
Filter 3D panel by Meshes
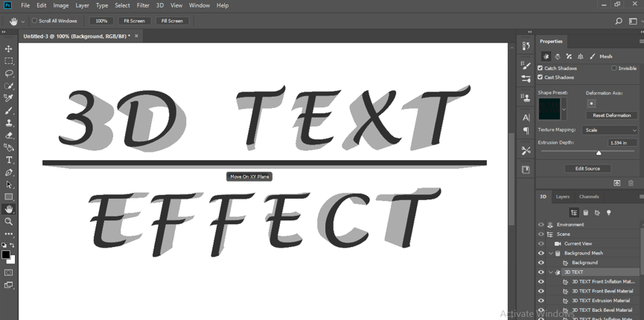click(x=586, y=212)
